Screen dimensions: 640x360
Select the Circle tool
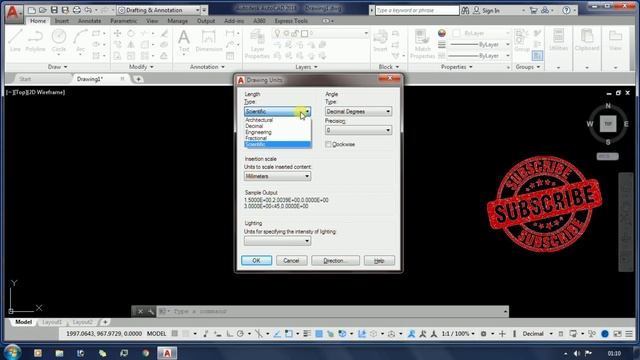pyautogui.click(x=59, y=40)
